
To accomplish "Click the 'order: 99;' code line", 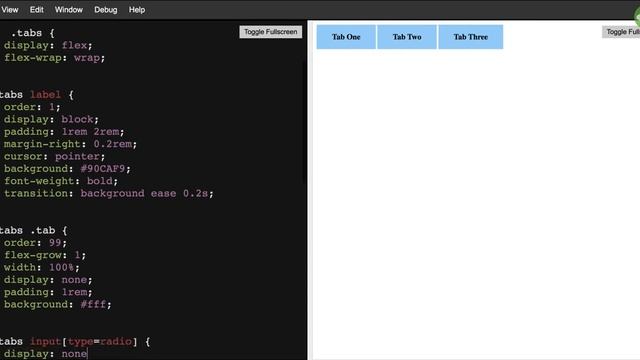I will 35,243.
